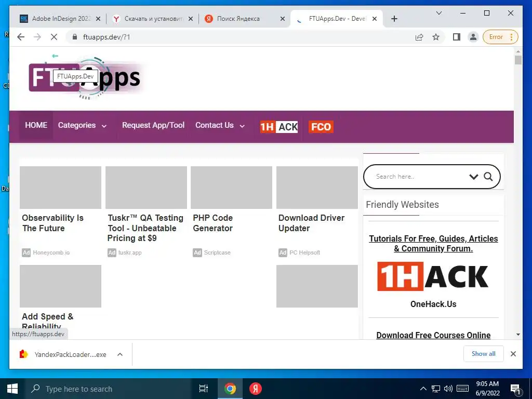Open Request App/Tool page
This screenshot has height=399, width=532.
pos(153,125)
